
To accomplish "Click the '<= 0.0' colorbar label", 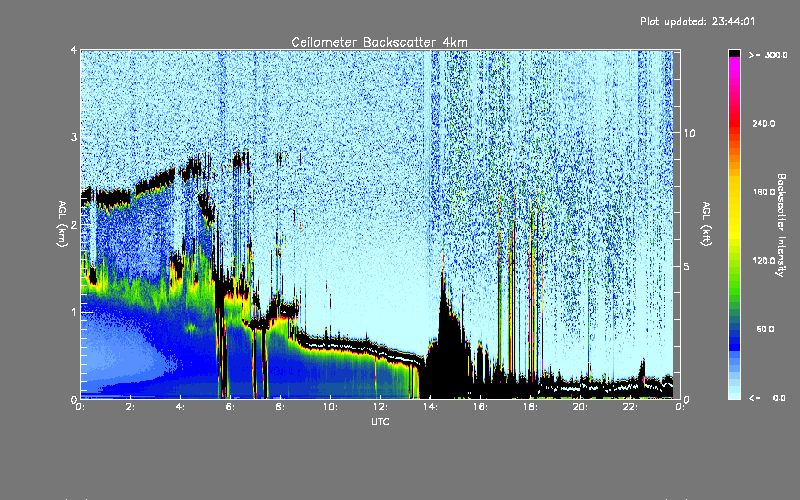I will pos(767,398).
